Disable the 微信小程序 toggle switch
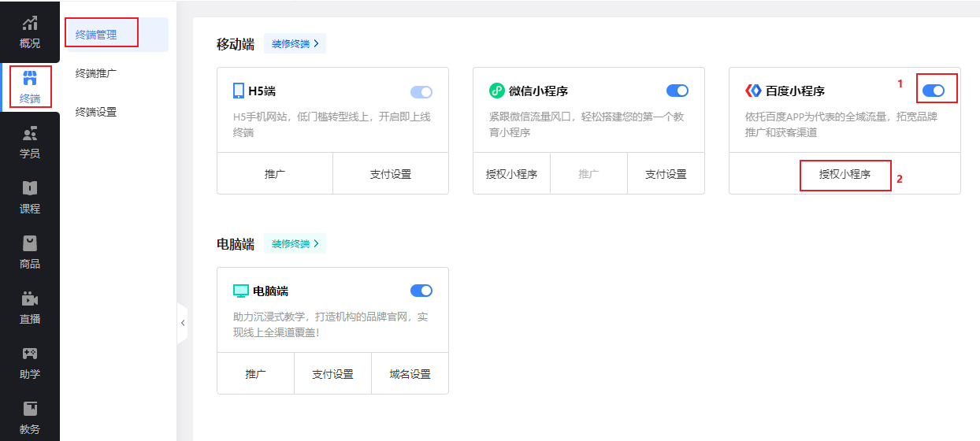The image size is (980, 441). point(677,91)
